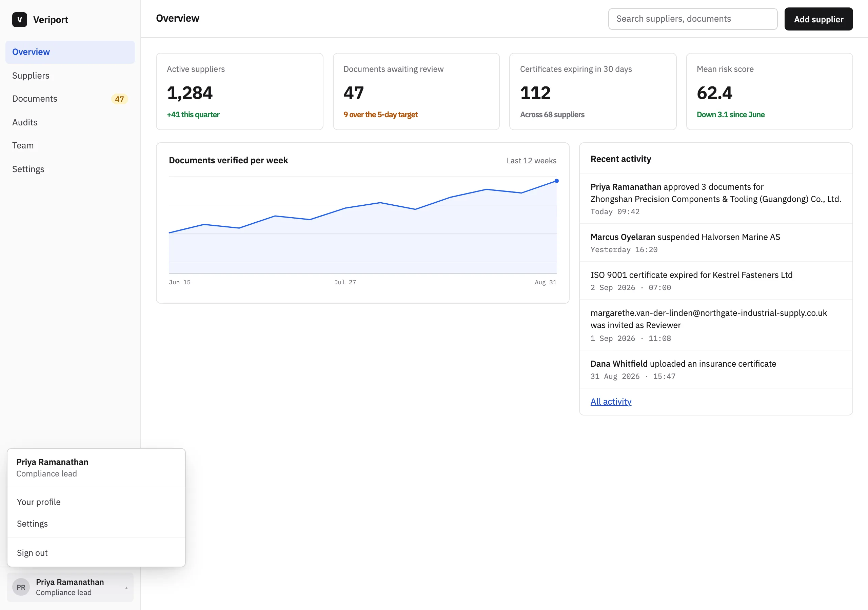Click the Documents verified per week title
The width and height of the screenshot is (868, 610).
coord(228,160)
